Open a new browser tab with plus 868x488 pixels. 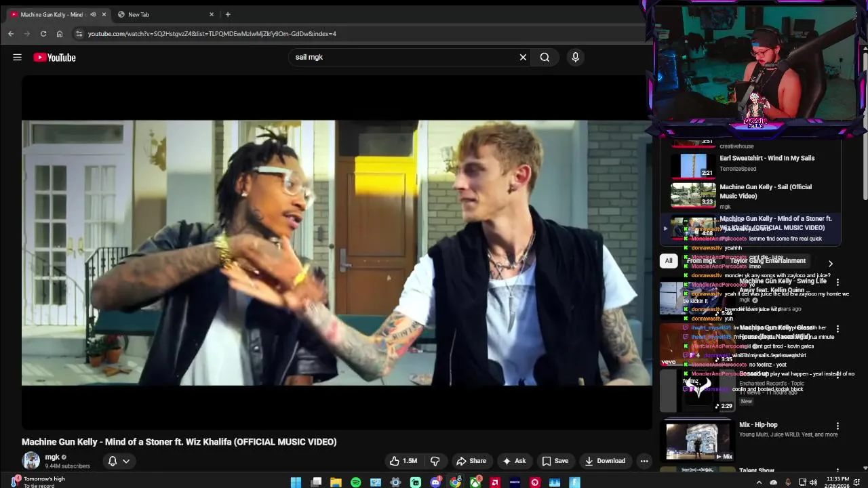[228, 14]
